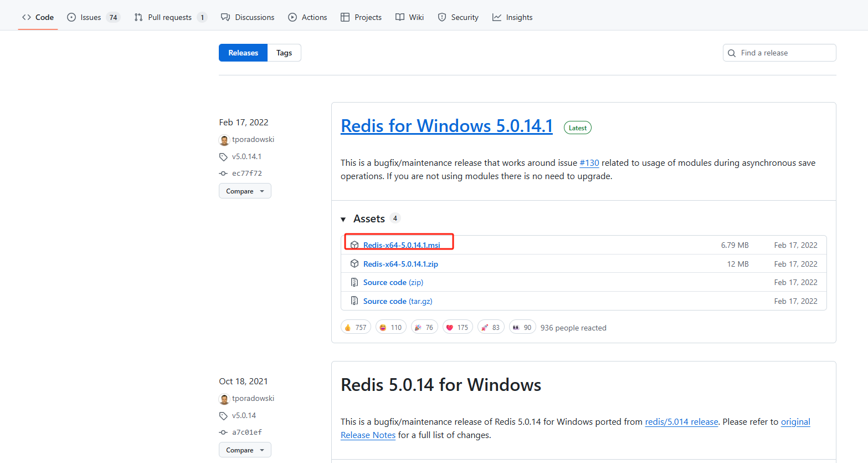Image resolution: width=868 pixels, height=463 pixels.
Task: Click the package icon beside the .msi asset
Action: 355,245
